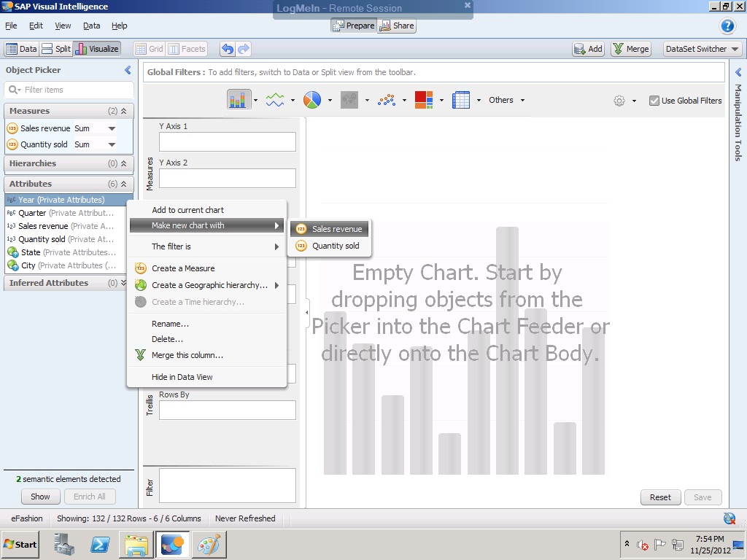
Task: Click the Add dataset button
Action: (589, 49)
